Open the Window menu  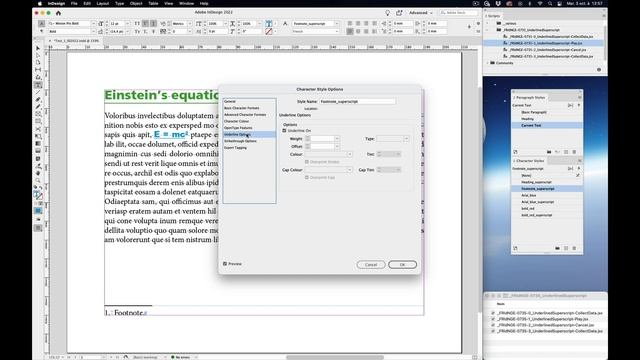pos(187,3)
